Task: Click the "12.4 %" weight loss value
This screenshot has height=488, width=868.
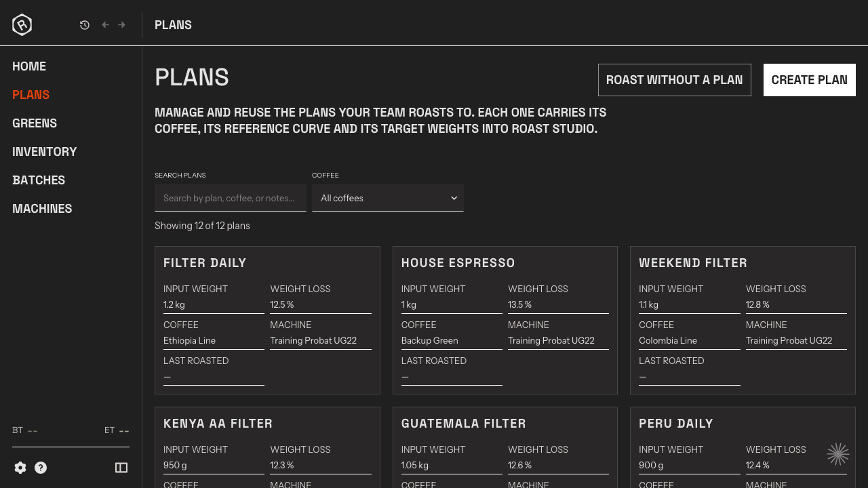Action: [758, 466]
